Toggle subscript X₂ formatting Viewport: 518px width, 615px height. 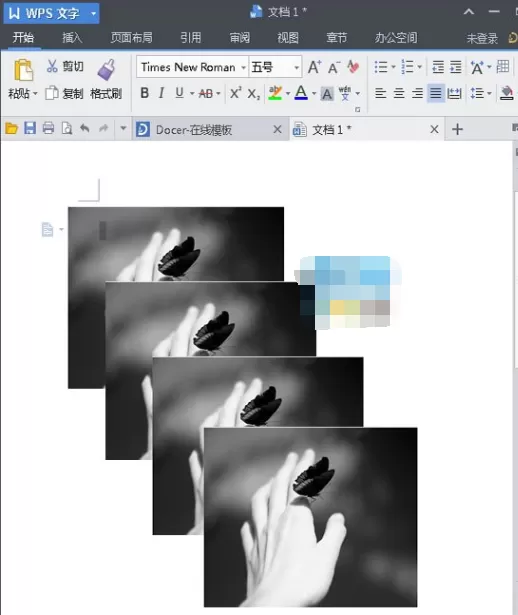pos(254,94)
